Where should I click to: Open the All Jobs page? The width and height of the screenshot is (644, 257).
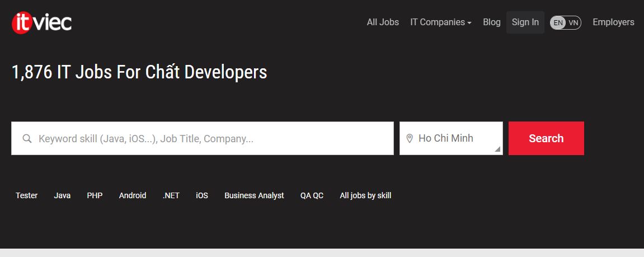tap(383, 22)
